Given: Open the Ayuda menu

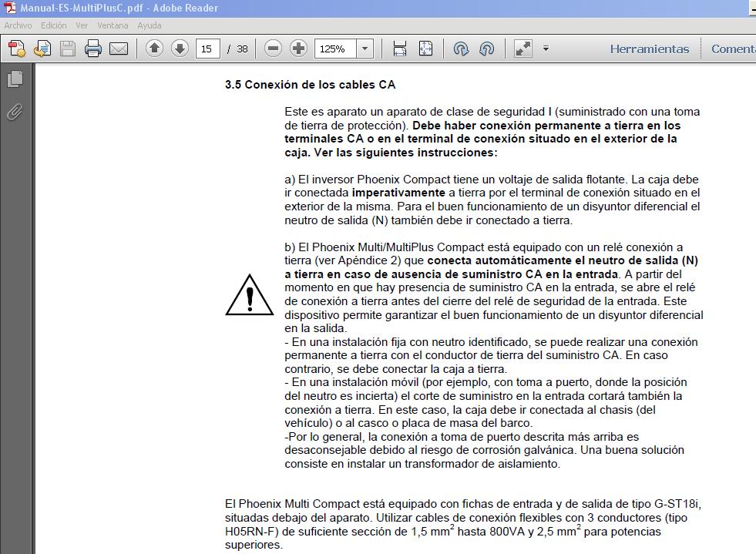Looking at the screenshot, I should [x=149, y=25].
